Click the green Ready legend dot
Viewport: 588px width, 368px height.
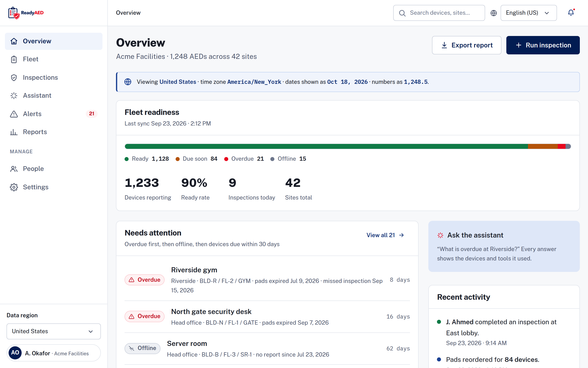(127, 159)
